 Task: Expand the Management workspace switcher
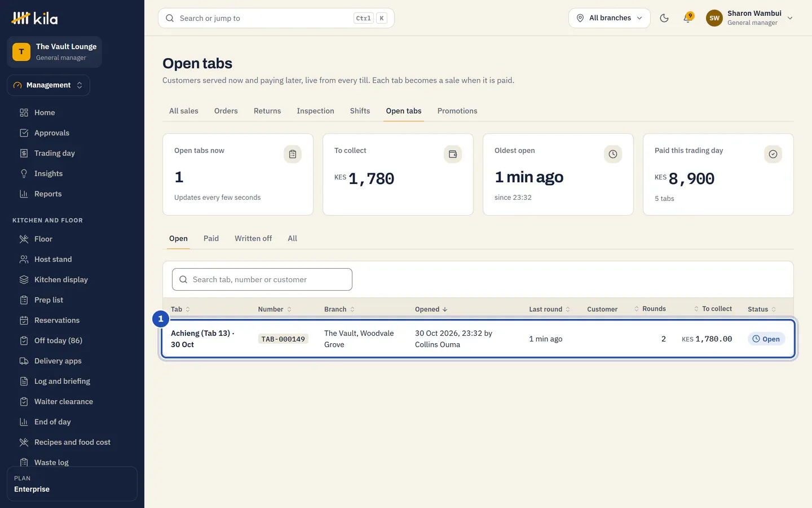[x=48, y=85]
